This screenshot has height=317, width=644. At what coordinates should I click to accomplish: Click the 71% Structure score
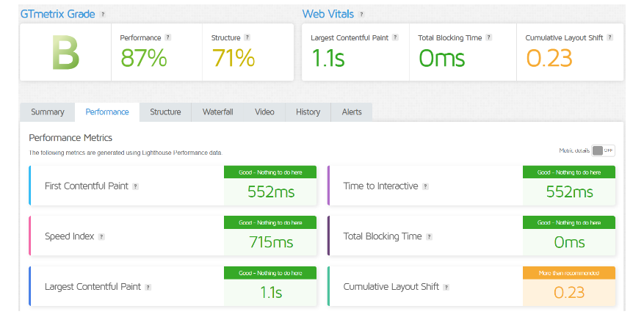(234, 57)
